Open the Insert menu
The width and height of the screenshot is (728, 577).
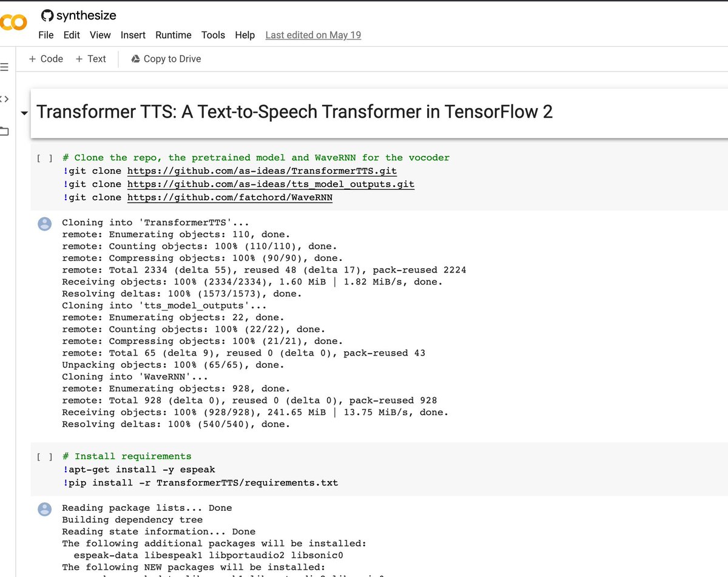pos(133,35)
